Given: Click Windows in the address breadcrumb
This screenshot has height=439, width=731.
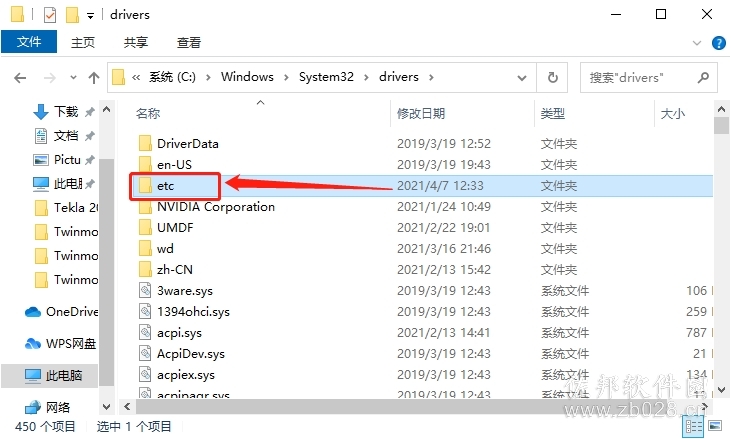Looking at the screenshot, I should click(x=247, y=77).
